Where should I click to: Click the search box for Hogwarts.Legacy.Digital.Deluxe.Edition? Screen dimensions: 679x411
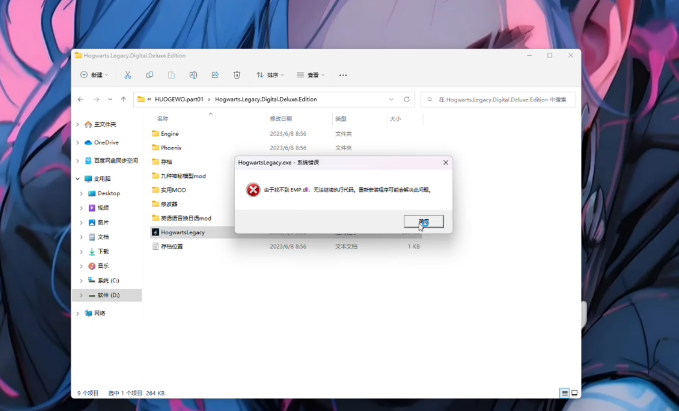(500, 100)
